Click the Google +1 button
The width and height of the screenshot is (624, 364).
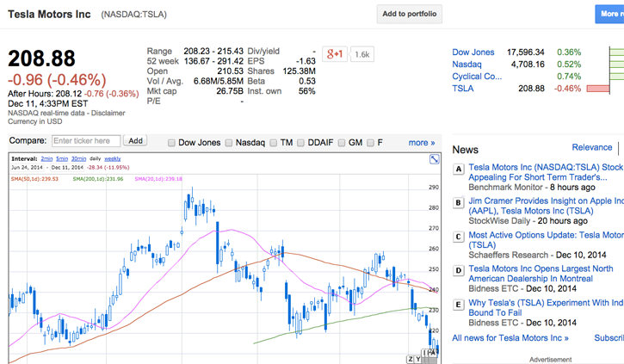tap(335, 54)
